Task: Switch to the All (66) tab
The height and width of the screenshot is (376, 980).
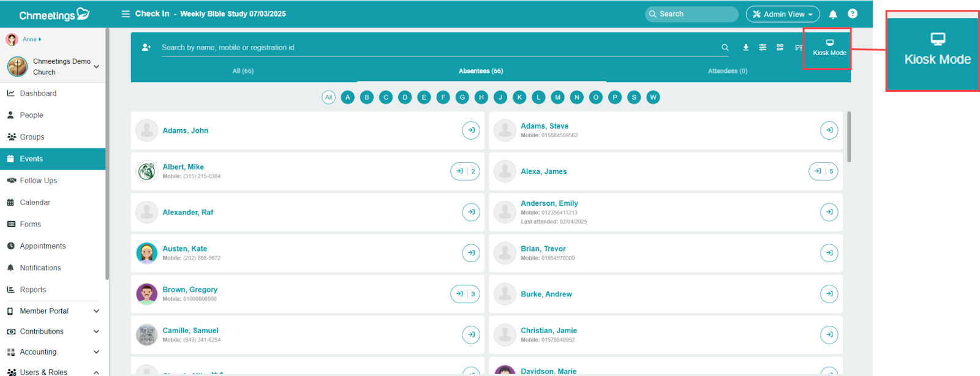Action: click(243, 71)
